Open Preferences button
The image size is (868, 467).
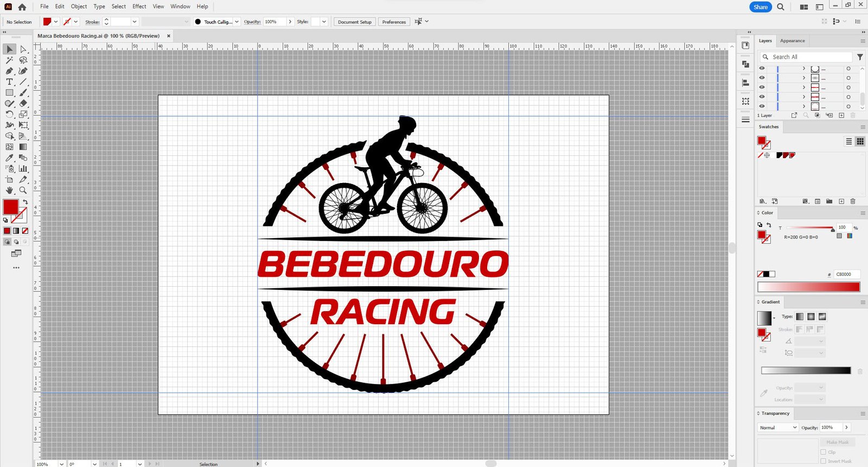pyautogui.click(x=394, y=22)
